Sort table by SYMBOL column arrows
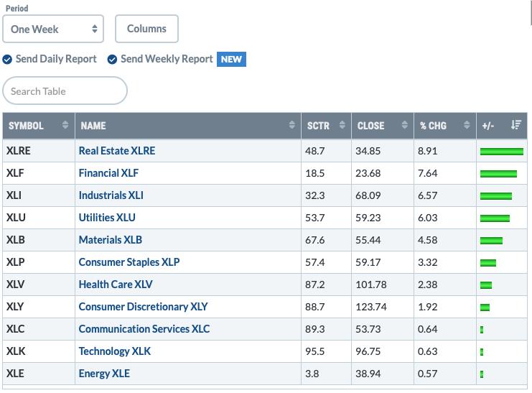 [65, 125]
